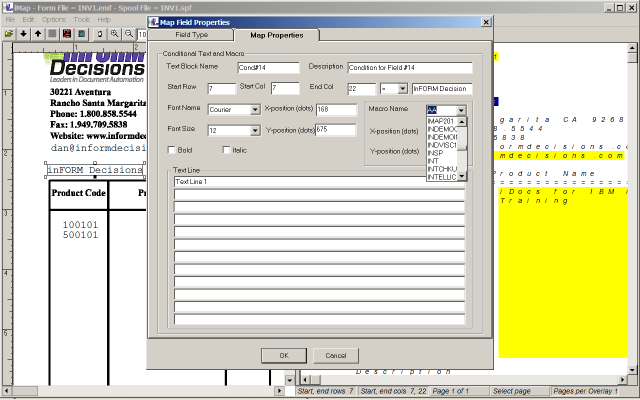Click the down arrow toolbar icon
This screenshot has height=400, width=640.
click(24, 33)
